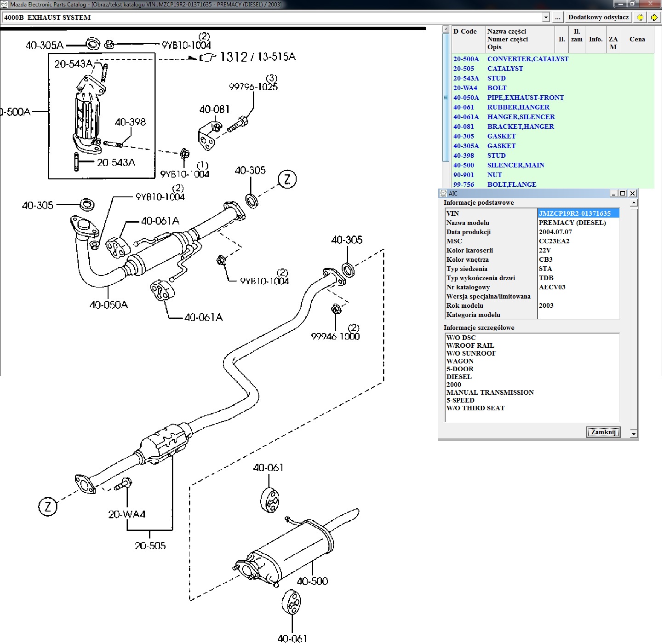Click the circled Z marker near 20-WA4 bolt
Viewport: 664px width, 644px height.
48,507
